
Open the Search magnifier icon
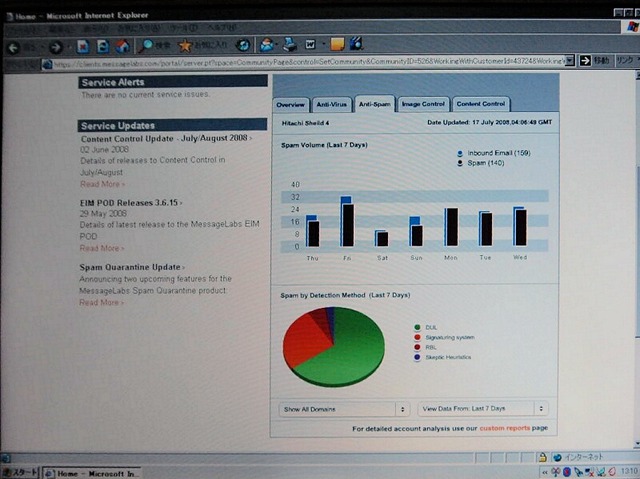click(145, 46)
